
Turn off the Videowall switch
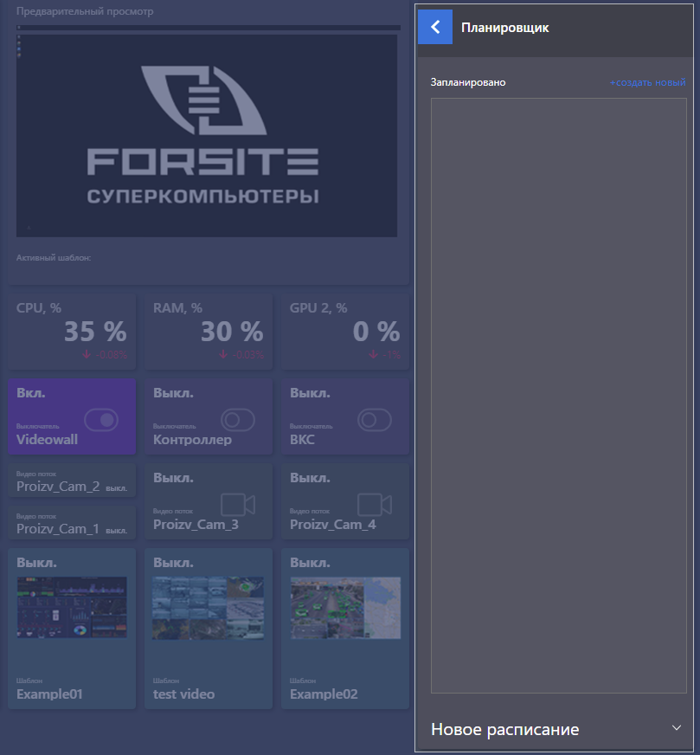(x=101, y=420)
